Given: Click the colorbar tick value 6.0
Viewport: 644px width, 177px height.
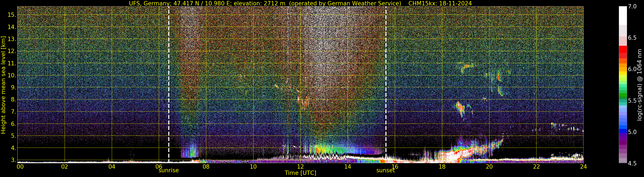Looking at the screenshot, I should [632, 69].
